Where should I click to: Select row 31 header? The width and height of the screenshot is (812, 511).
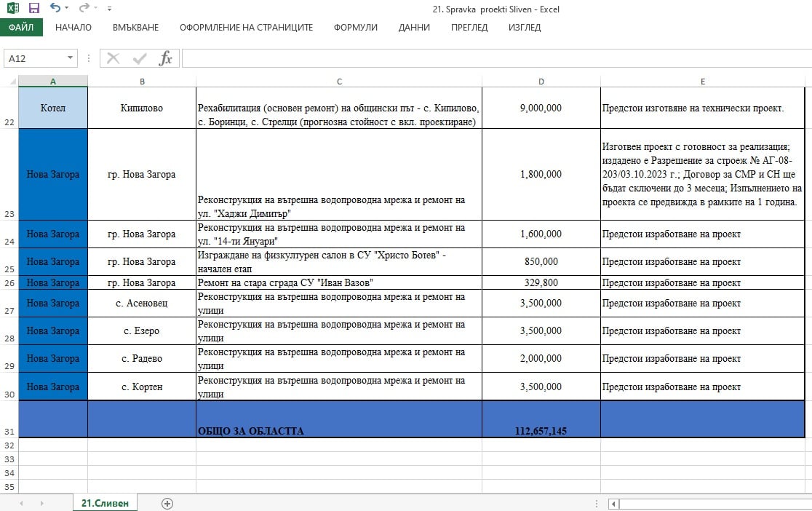pyautogui.click(x=9, y=430)
